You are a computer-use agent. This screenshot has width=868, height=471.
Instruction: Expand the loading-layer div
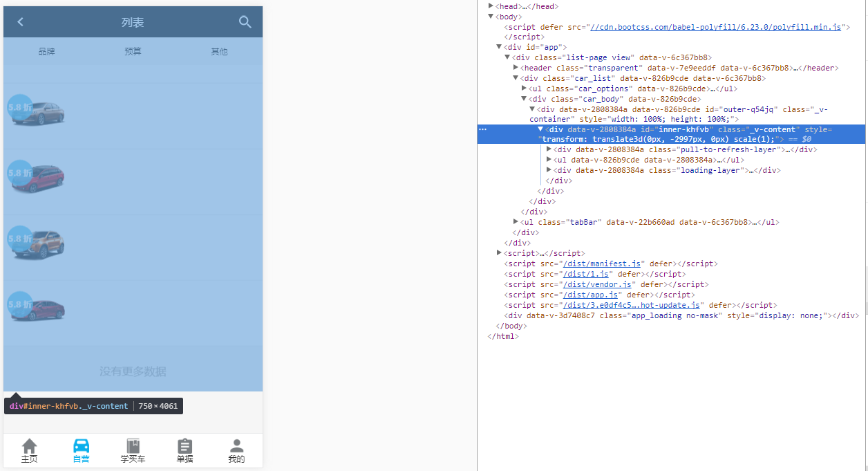[549, 170]
